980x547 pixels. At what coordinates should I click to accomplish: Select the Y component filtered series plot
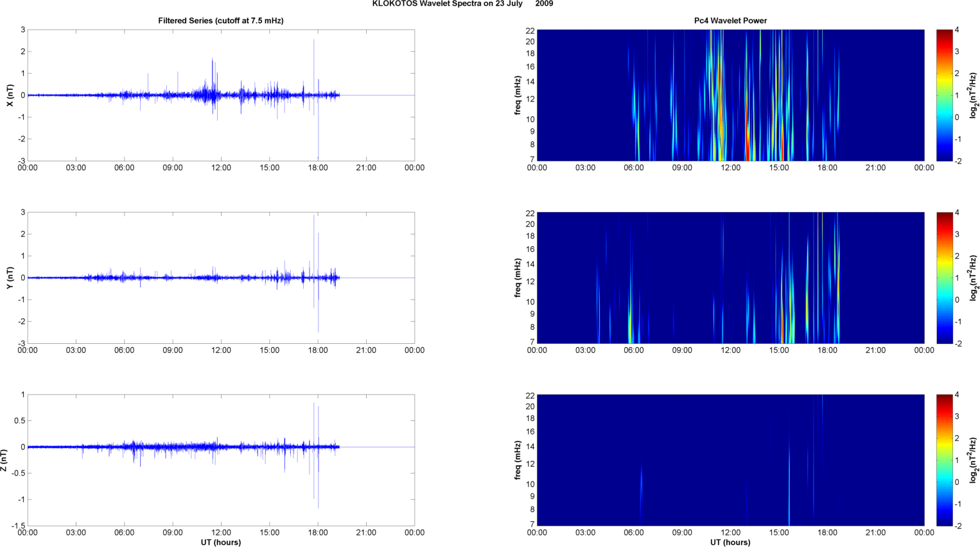[x=220, y=278]
